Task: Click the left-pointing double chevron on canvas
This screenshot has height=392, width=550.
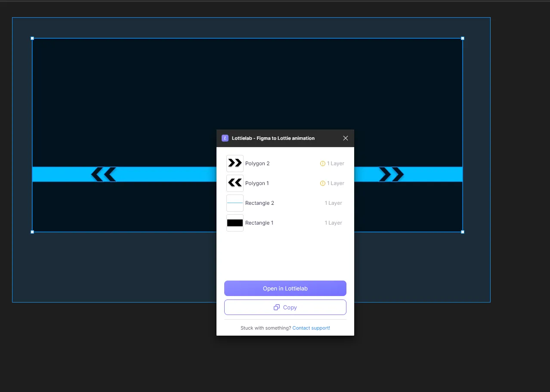Action: point(104,174)
